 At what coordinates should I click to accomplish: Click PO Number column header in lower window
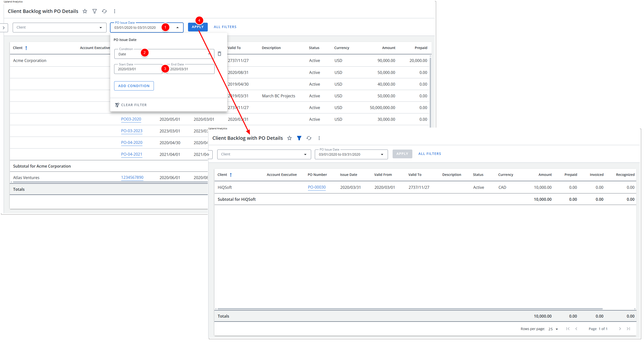pos(317,175)
